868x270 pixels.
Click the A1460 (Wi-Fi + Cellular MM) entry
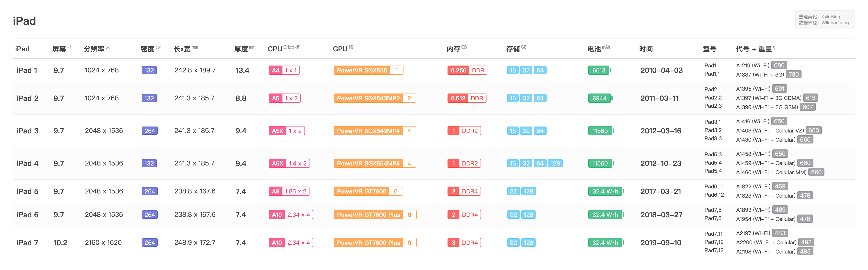pos(771,172)
